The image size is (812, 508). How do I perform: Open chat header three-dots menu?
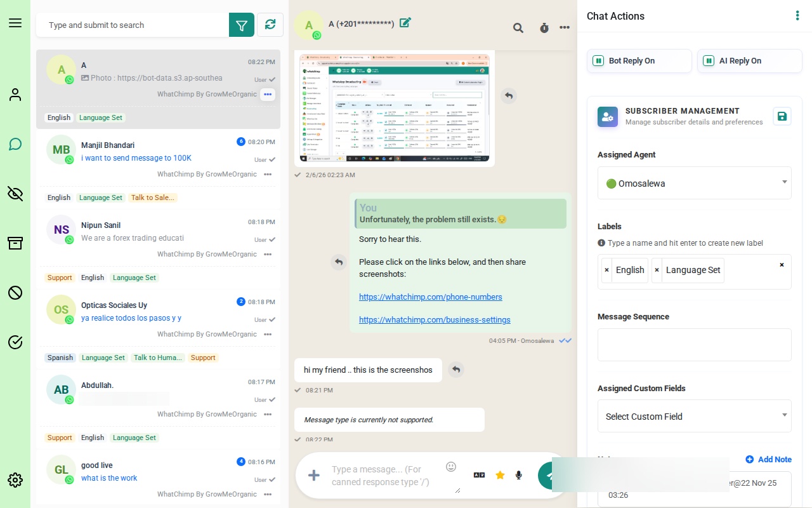tap(565, 28)
